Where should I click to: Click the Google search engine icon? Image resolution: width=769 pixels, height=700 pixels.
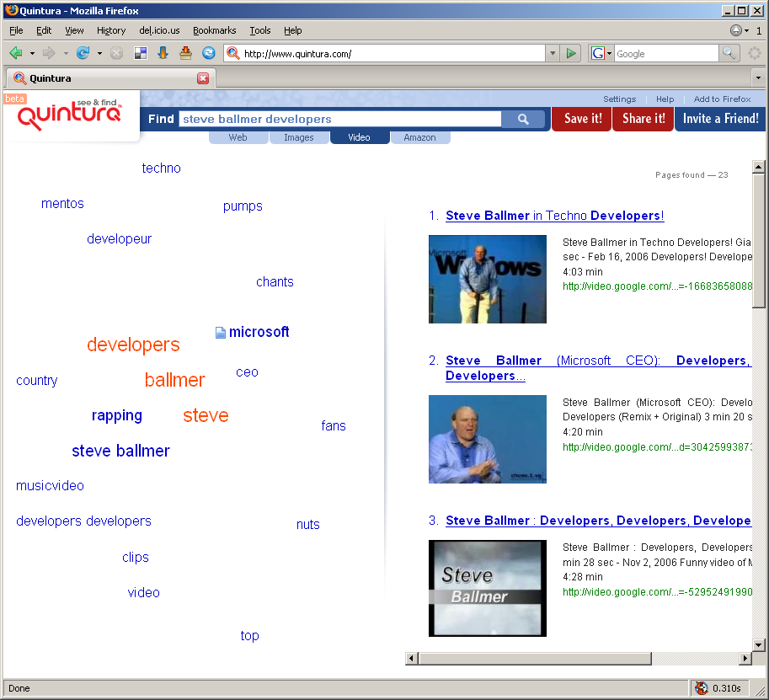click(597, 53)
